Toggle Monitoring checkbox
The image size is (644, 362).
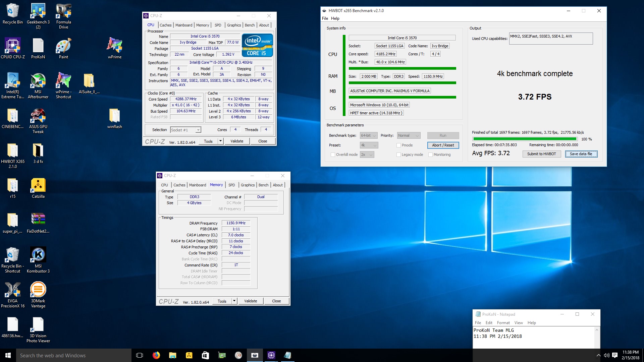[430, 155]
